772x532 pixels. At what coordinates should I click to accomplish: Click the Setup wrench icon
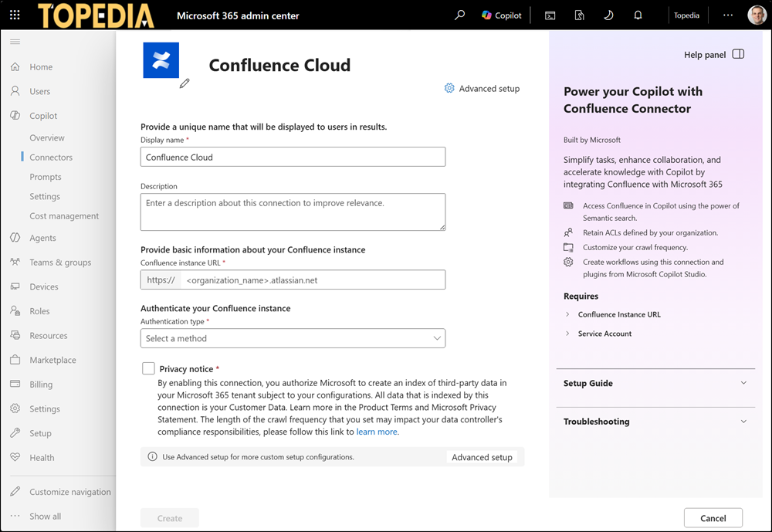pos(15,433)
